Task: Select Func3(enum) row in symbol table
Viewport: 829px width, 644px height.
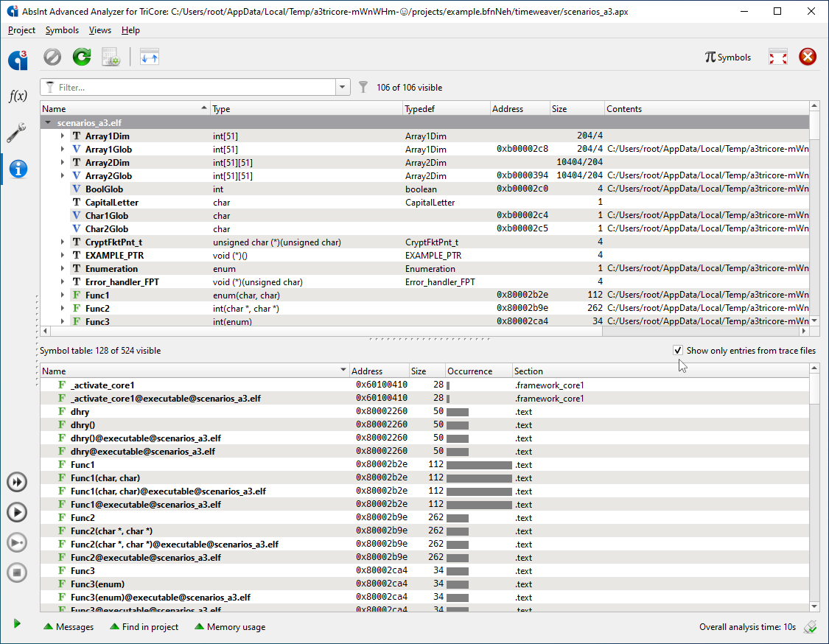Action: [x=424, y=584]
